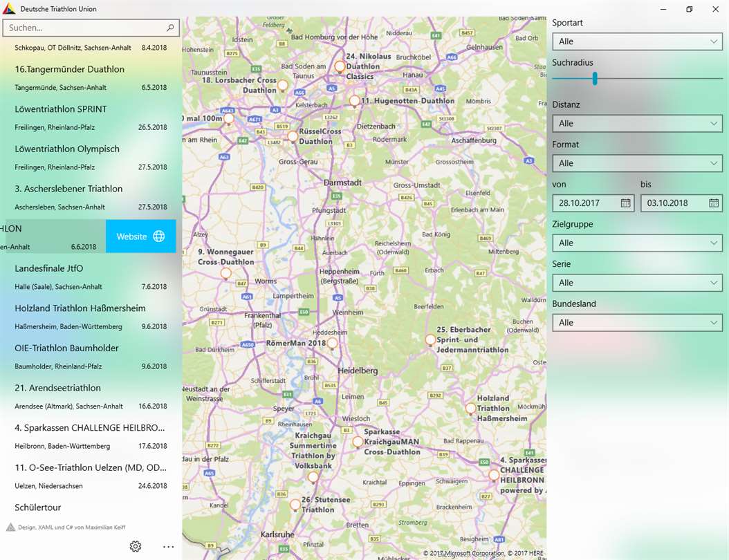
Task: Click the warning triangle icon beside design credits
Action: [x=10, y=527]
